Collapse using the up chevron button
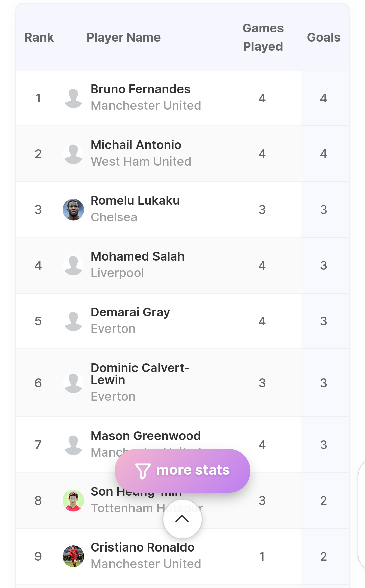 pos(182,519)
